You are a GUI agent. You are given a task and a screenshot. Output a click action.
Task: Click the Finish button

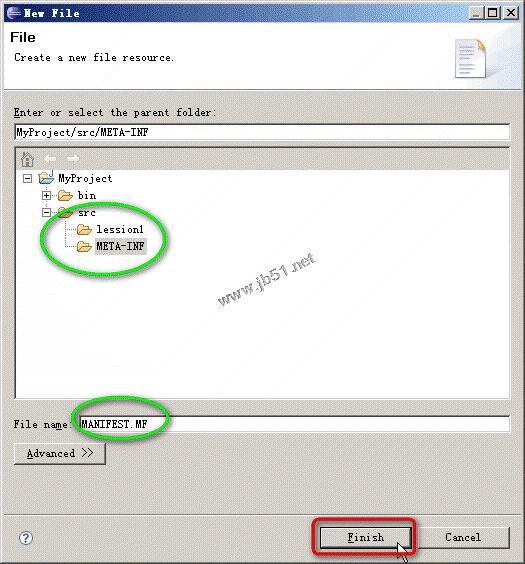coord(365,537)
